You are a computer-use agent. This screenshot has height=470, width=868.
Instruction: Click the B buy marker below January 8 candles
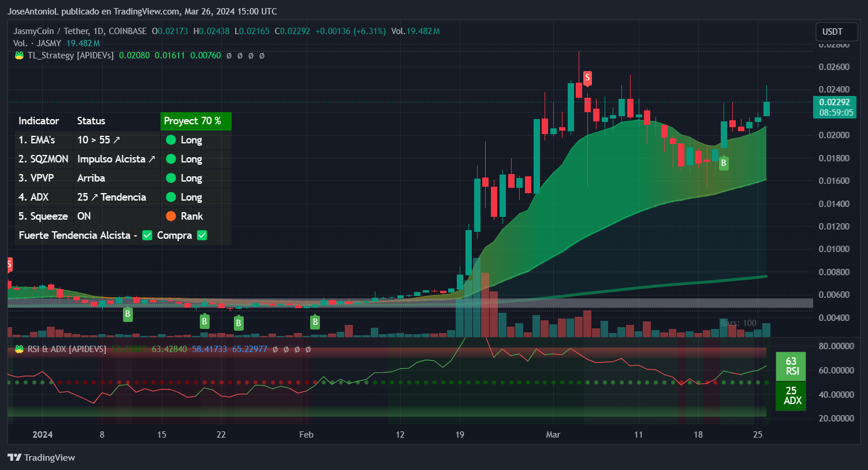[x=128, y=314]
